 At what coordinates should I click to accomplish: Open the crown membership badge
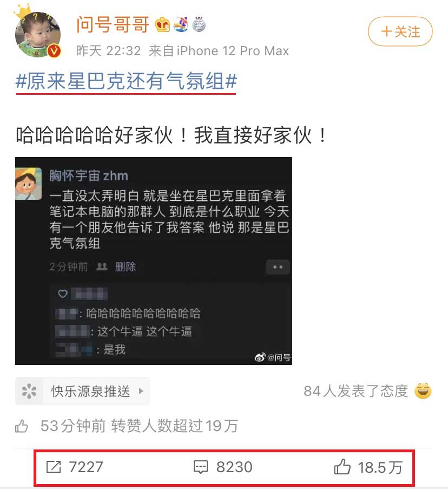tap(162, 24)
